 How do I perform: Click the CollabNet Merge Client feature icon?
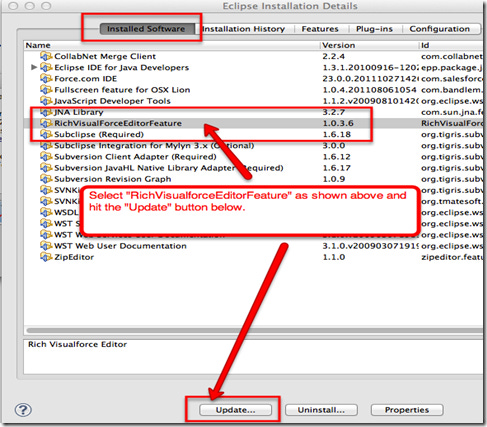pos(46,56)
